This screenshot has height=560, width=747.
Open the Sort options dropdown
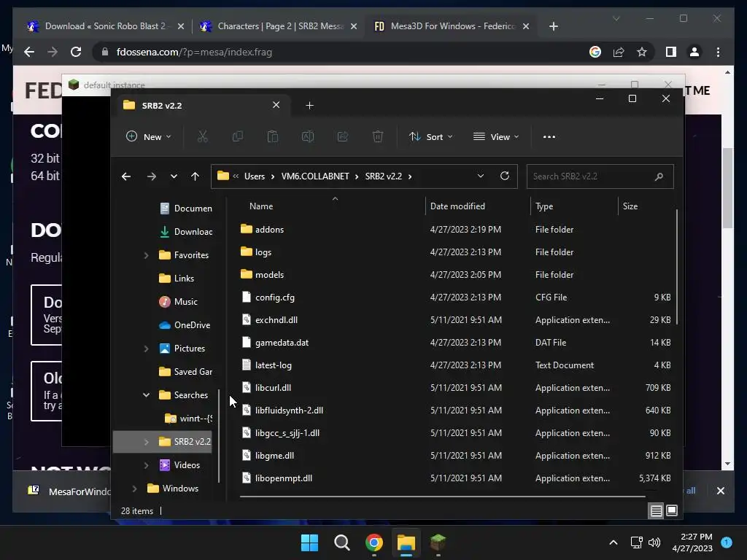[430, 136]
